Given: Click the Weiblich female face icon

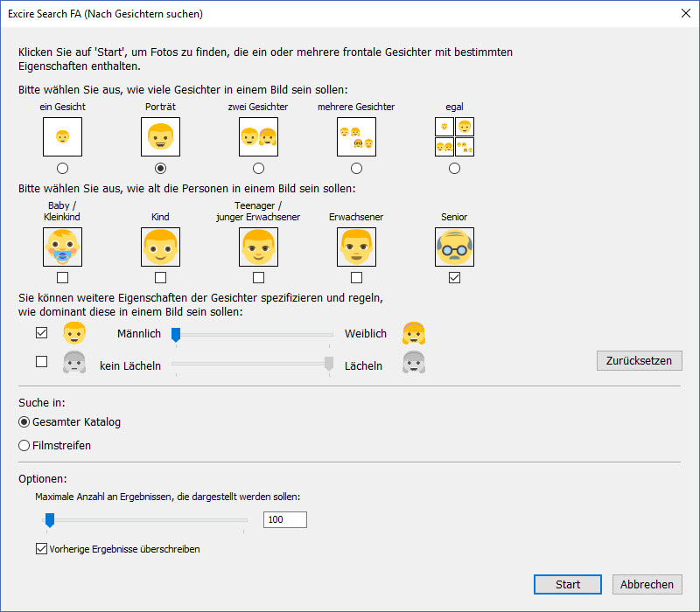Looking at the screenshot, I should (x=413, y=333).
